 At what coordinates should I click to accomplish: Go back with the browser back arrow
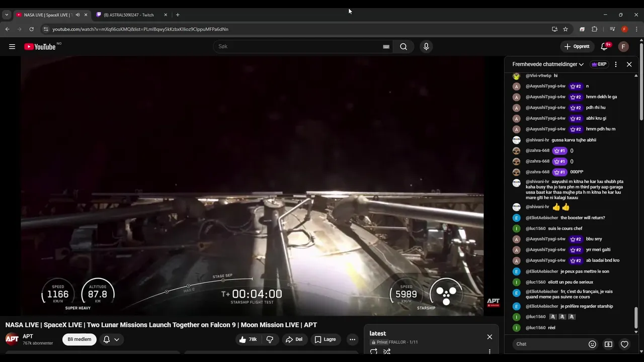click(7, 29)
